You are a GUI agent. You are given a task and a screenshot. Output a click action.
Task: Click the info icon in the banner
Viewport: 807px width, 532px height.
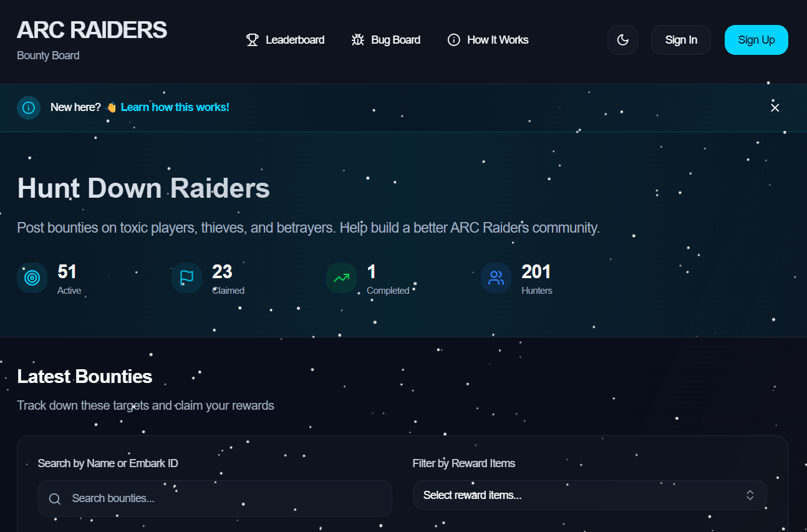29,108
